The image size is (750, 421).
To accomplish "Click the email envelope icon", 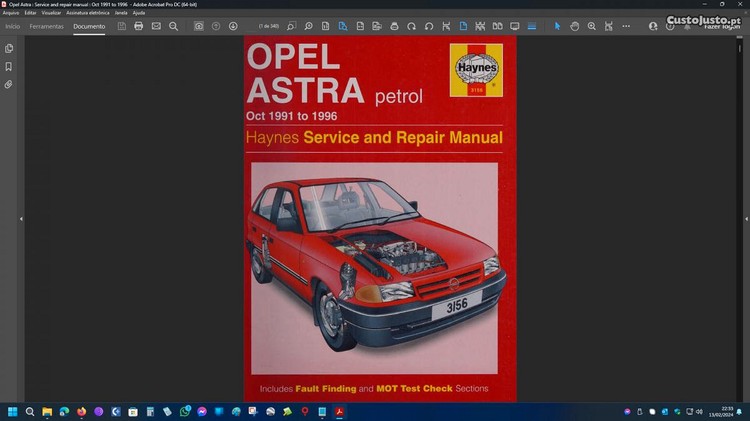I will click(x=156, y=26).
